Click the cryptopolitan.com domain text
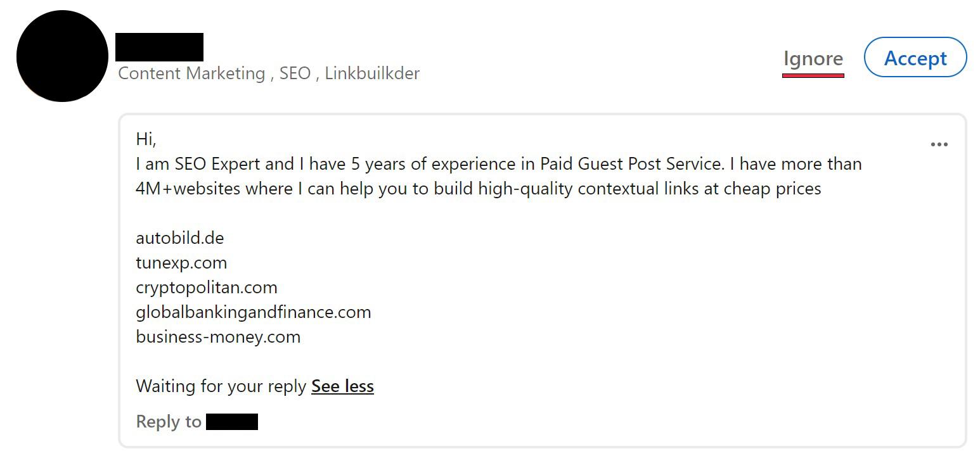Image resolution: width=980 pixels, height=456 pixels. click(x=207, y=288)
